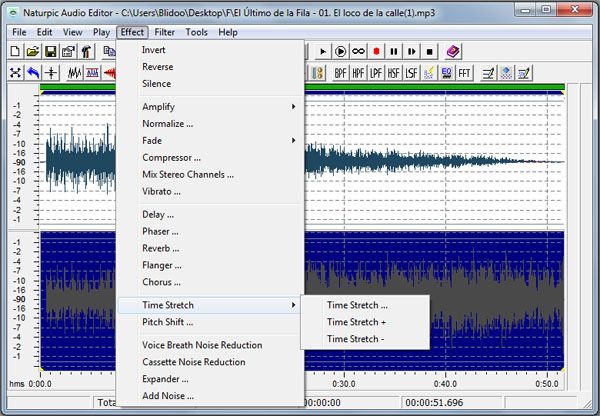Apply the HPF high pass filter
The image size is (600, 416).
pos(358,73)
